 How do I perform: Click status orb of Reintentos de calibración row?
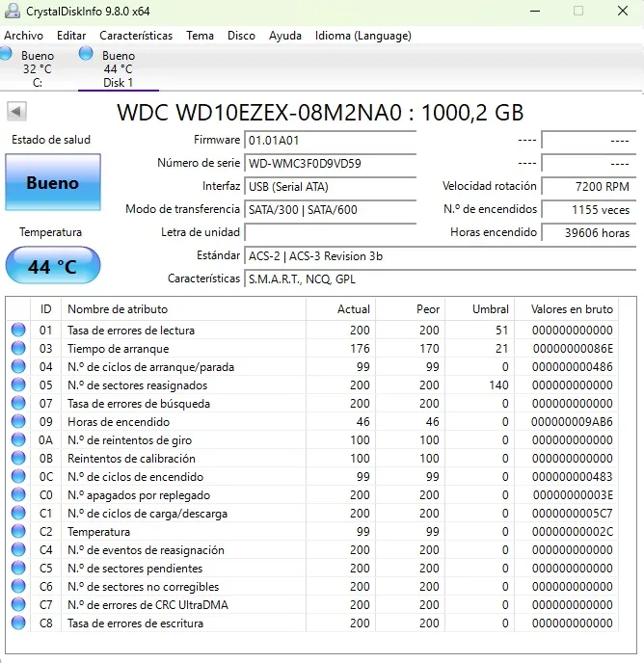(x=18, y=458)
